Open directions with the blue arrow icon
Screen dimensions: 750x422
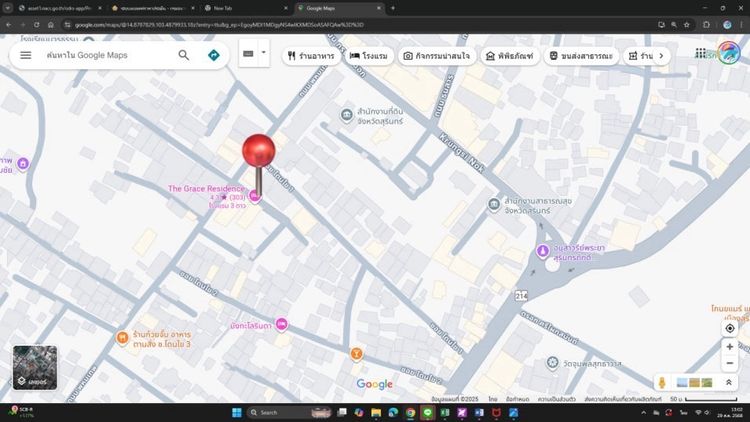214,56
